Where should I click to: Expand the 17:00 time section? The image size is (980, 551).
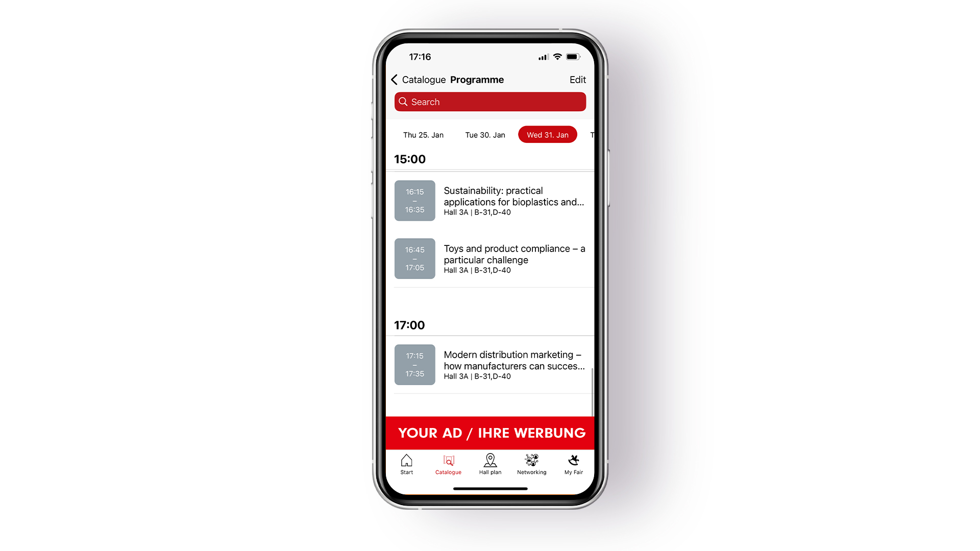(409, 324)
